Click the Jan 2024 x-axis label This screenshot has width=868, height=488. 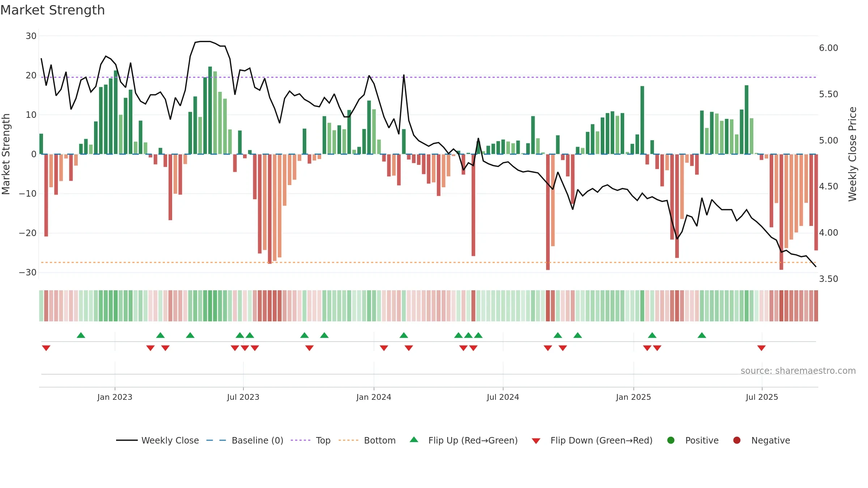pyautogui.click(x=374, y=397)
